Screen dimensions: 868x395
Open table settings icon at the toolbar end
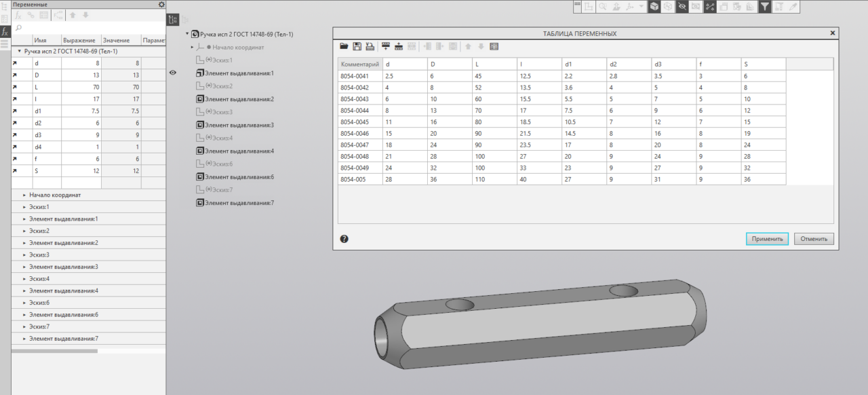point(494,46)
